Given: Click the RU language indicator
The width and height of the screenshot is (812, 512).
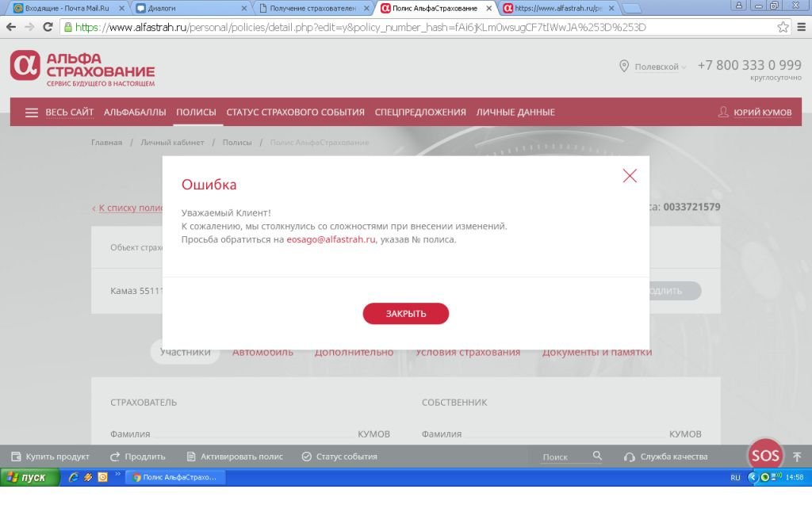Looking at the screenshot, I should pos(735,478).
